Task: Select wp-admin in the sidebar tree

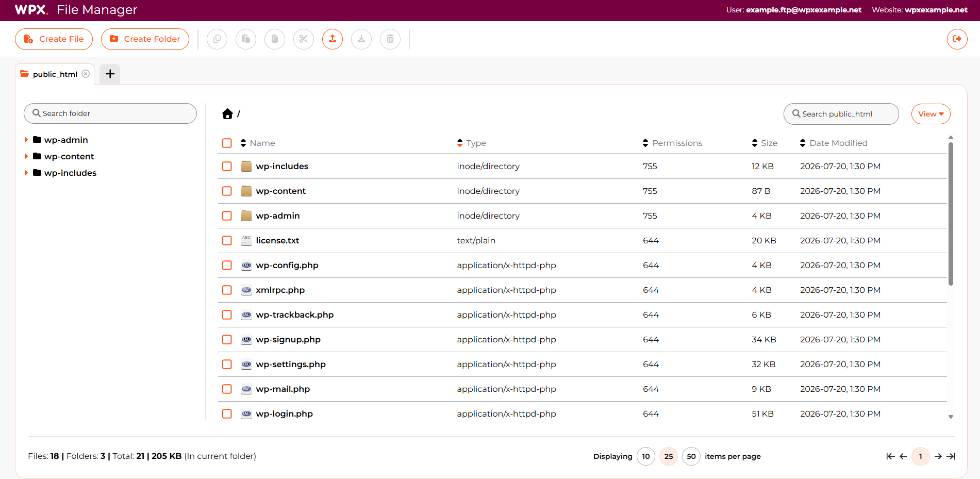Action: pyautogui.click(x=66, y=140)
